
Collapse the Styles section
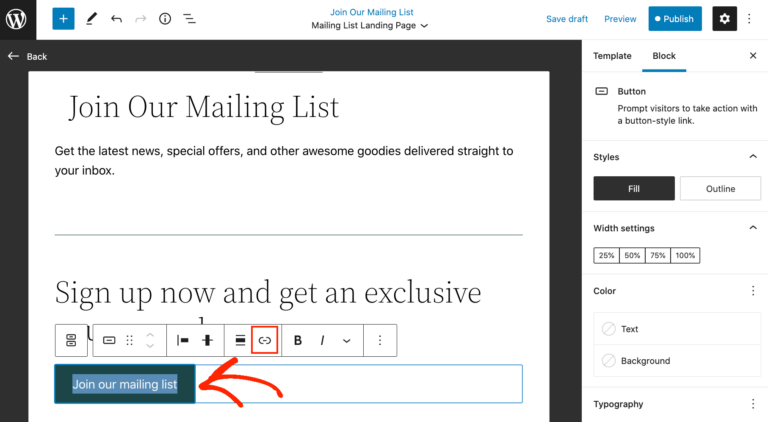[753, 157]
